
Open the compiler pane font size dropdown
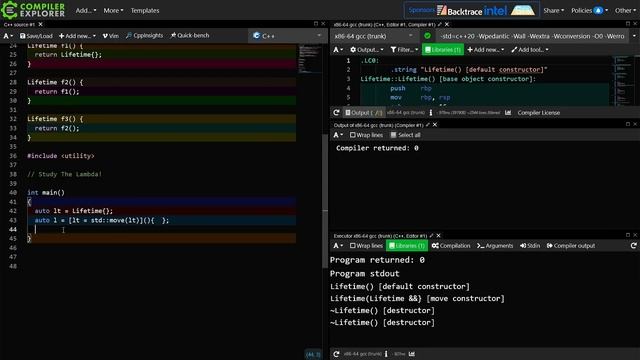[338, 50]
